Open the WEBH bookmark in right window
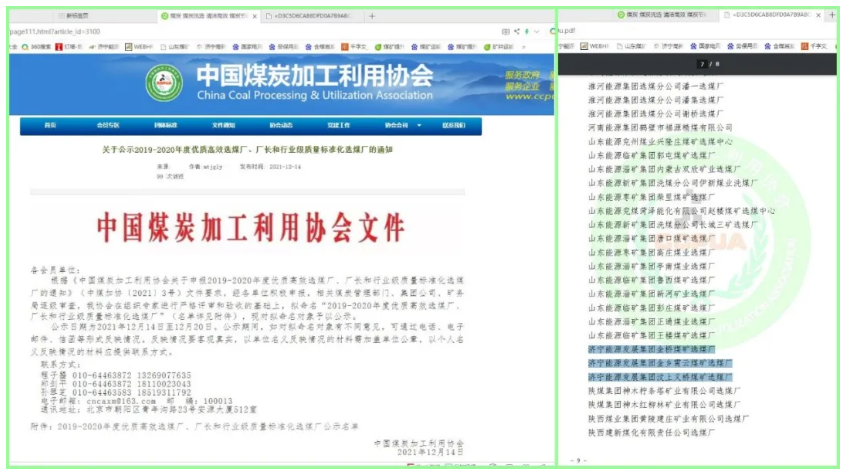Viewport: 844px width, 474px height. [x=595, y=46]
